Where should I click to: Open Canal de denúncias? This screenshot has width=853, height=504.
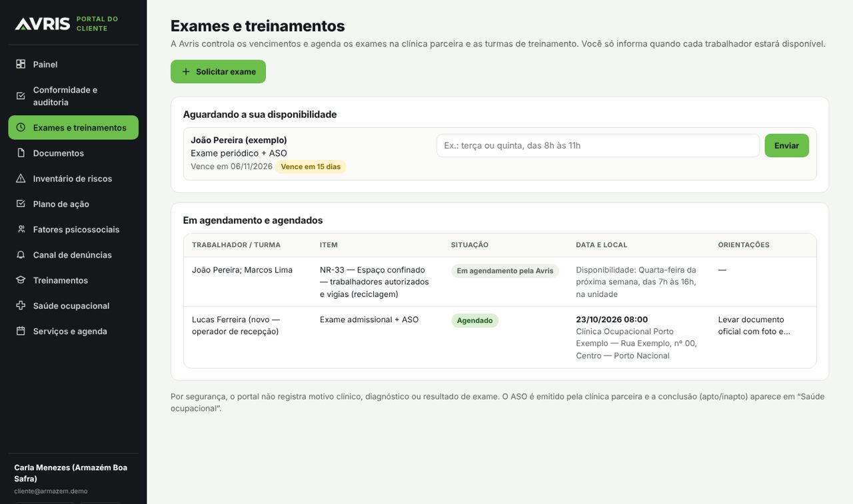point(73,255)
